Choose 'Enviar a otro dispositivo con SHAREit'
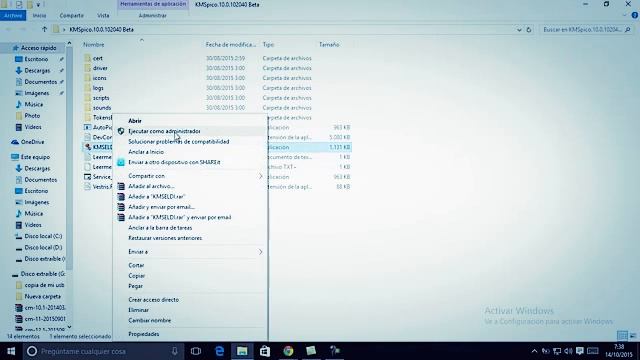This screenshot has height=360, width=640. [174, 162]
